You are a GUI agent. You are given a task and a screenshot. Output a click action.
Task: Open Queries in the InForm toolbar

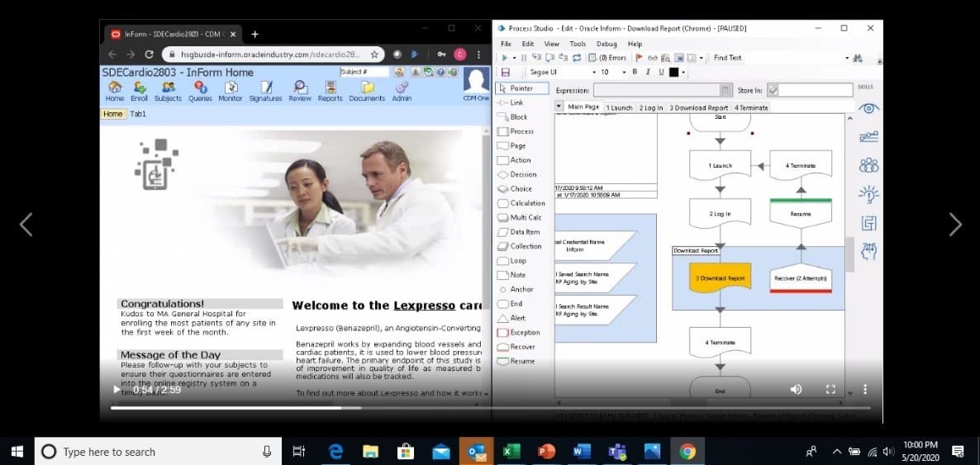200,91
